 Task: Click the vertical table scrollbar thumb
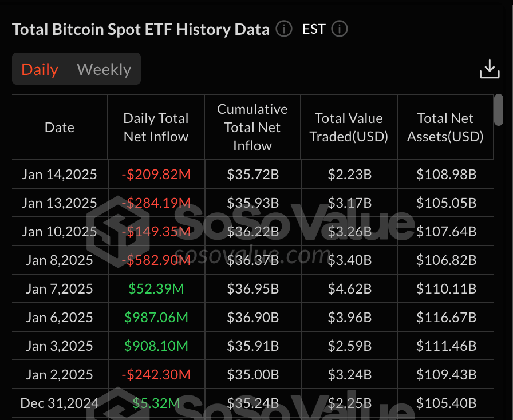[x=499, y=110]
